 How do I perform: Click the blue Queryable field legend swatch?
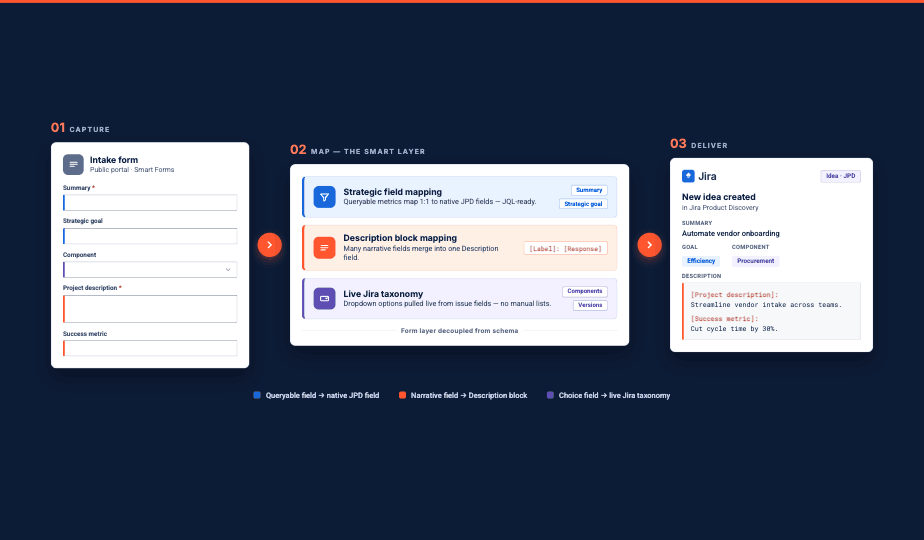click(x=257, y=395)
